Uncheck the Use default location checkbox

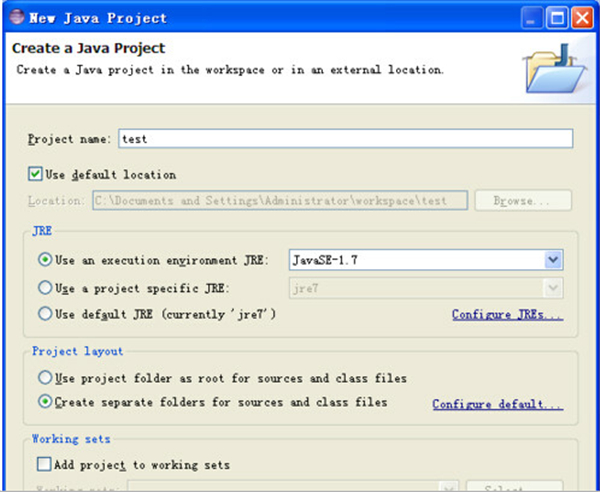click(36, 174)
